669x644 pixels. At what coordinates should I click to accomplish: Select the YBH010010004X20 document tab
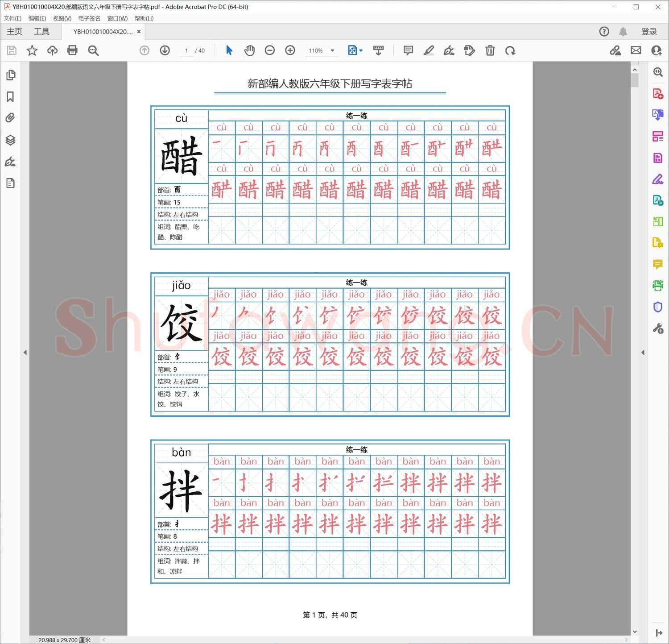103,32
